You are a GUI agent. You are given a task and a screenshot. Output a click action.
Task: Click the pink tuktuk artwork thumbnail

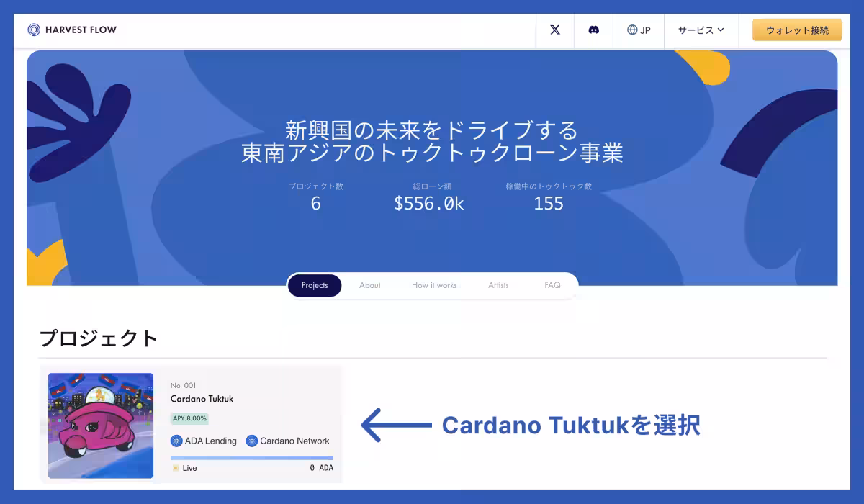[x=101, y=426]
